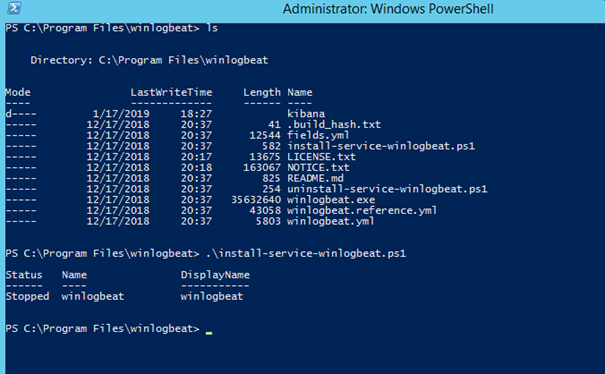Screen dimensions: 605x374
Task: Click the LICENSE.txt file entry
Action: [321, 157]
